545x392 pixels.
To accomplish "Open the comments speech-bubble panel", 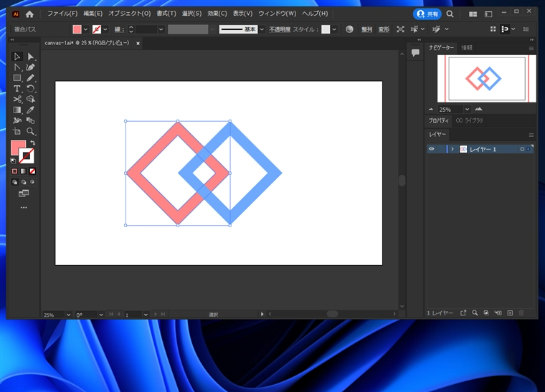I will click(415, 53).
